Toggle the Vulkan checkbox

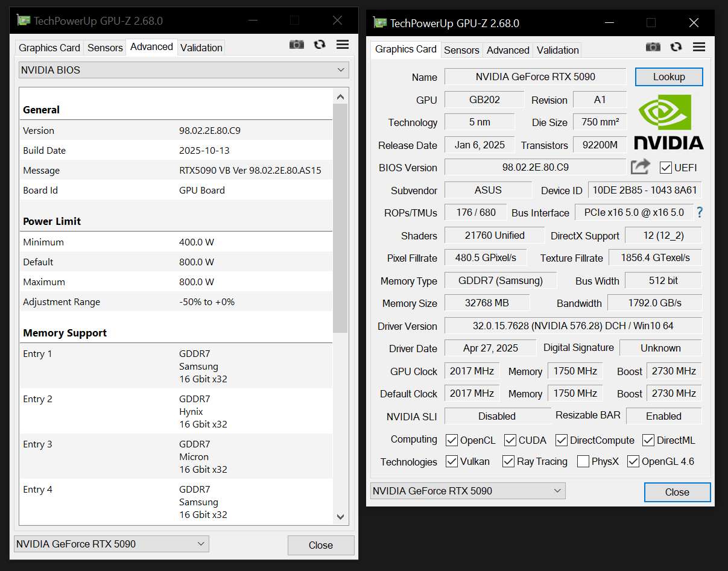click(x=451, y=461)
